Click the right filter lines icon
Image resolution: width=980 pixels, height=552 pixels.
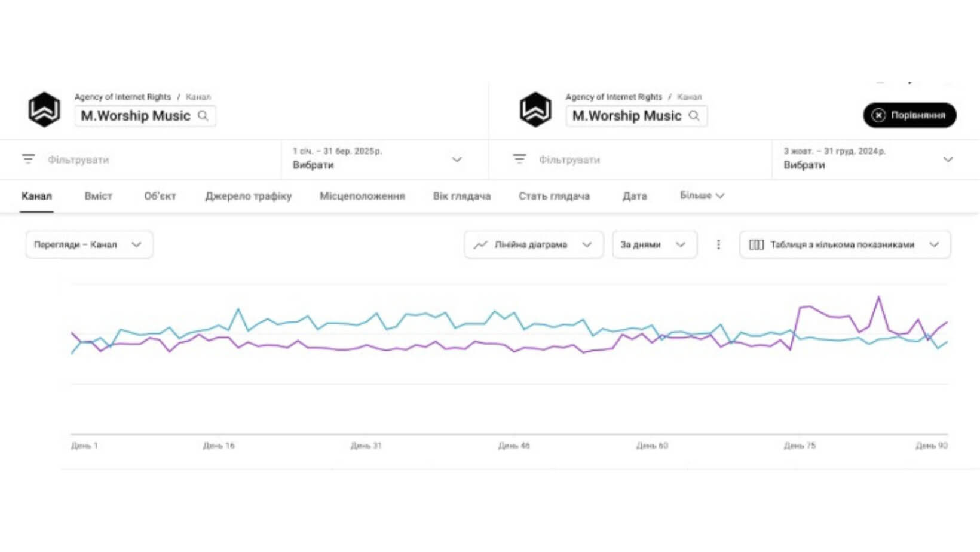pos(519,159)
